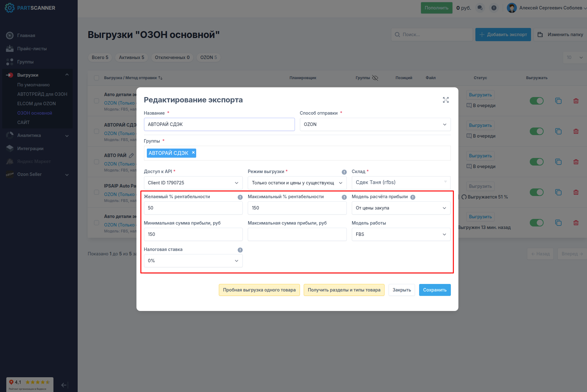Filter by Активных 5 tab
The image size is (587, 392).
[131, 57]
